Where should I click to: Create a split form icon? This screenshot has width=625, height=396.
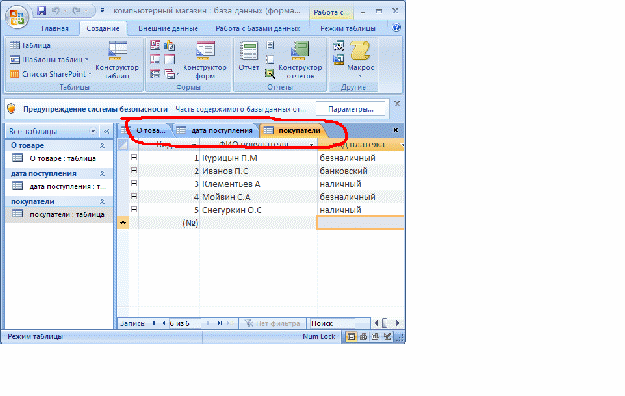(x=155, y=59)
